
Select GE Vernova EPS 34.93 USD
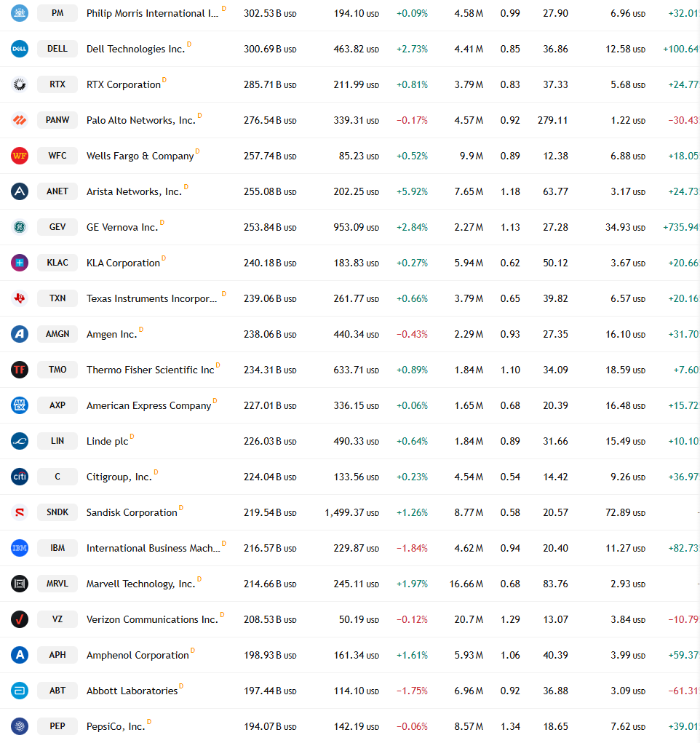pyautogui.click(x=625, y=228)
